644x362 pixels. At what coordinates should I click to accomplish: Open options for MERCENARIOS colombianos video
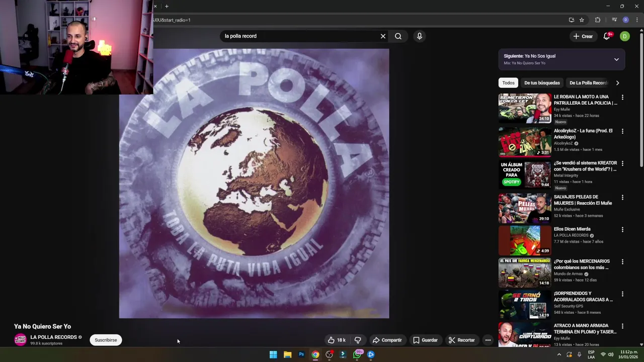(622, 262)
